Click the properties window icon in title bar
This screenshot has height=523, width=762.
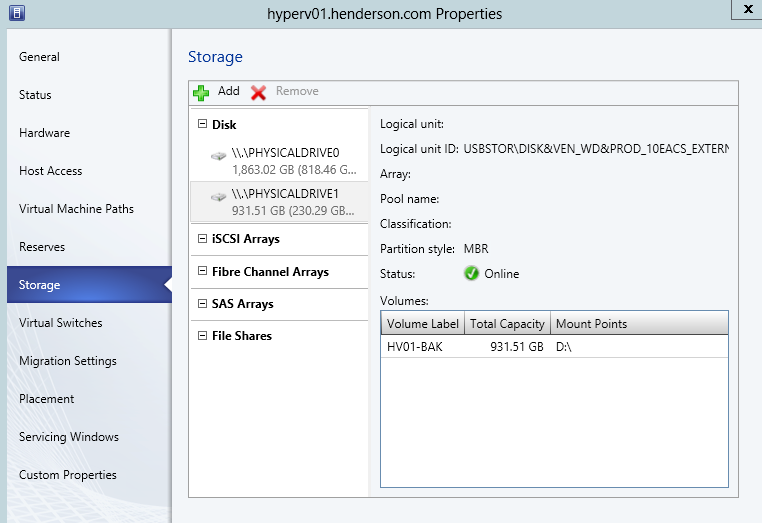click(17, 13)
